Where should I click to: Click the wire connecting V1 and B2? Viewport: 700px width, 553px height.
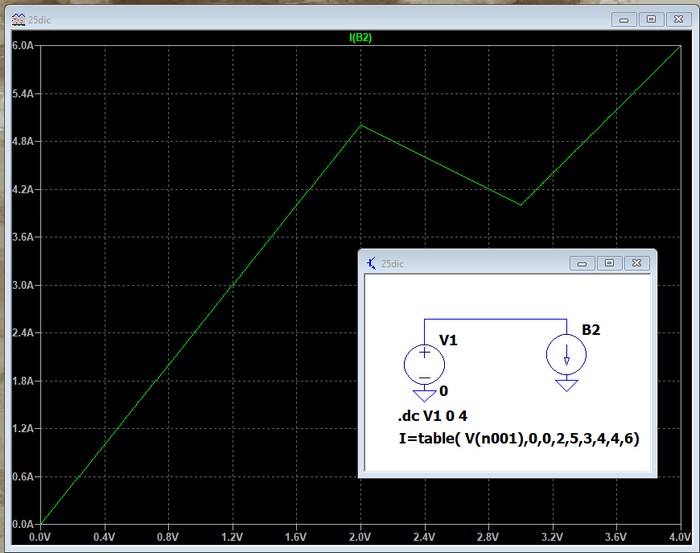(495, 319)
